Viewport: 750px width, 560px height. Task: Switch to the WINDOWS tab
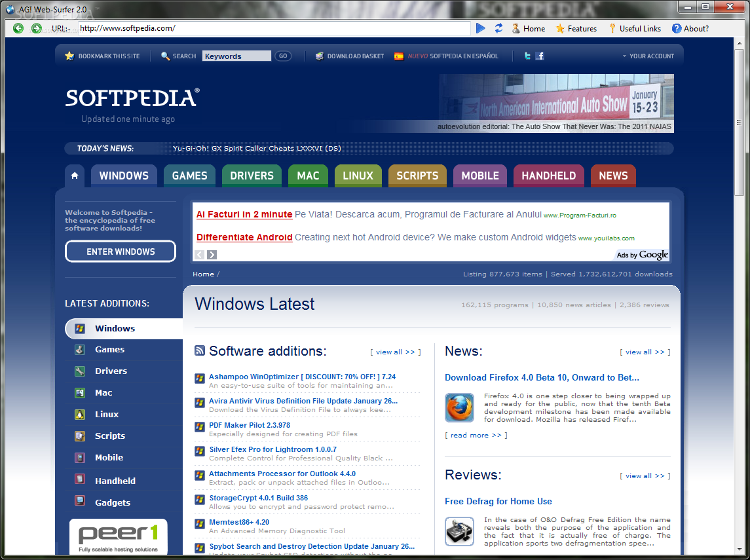click(x=124, y=176)
